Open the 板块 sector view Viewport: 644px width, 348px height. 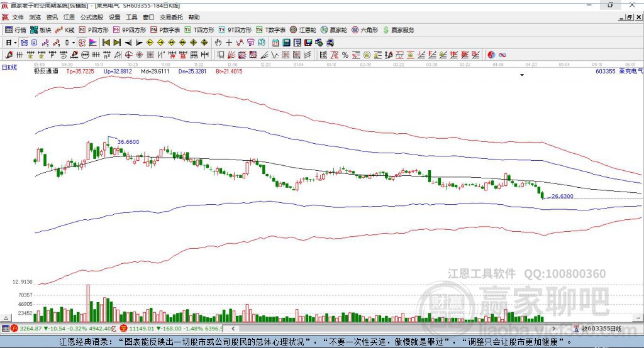[x=40, y=30]
